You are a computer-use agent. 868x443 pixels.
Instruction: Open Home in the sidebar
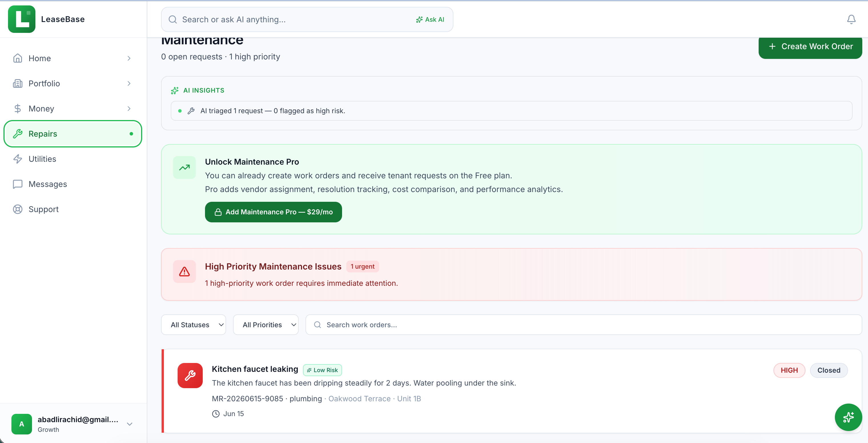pyautogui.click(x=73, y=58)
